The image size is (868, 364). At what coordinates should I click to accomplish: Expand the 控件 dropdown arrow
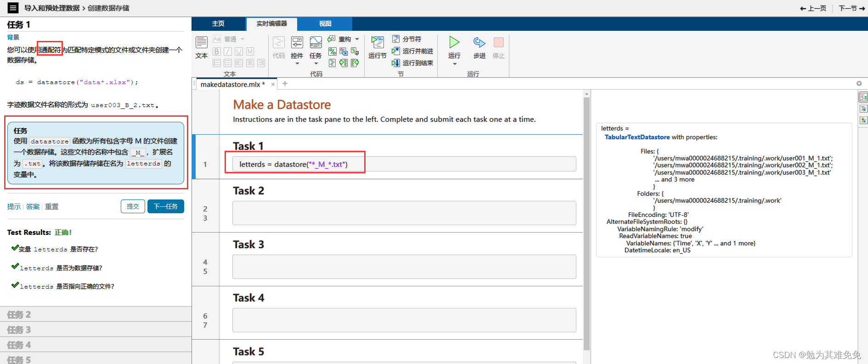(297, 63)
